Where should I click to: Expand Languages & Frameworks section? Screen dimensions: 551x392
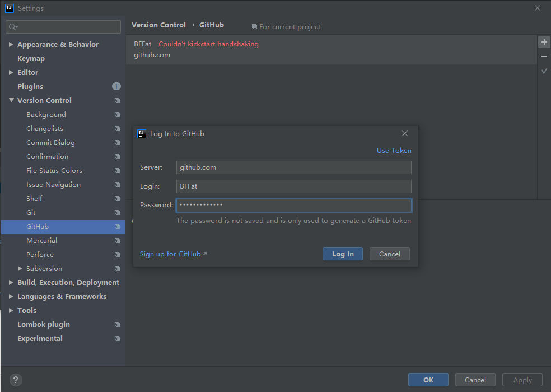pos(11,296)
